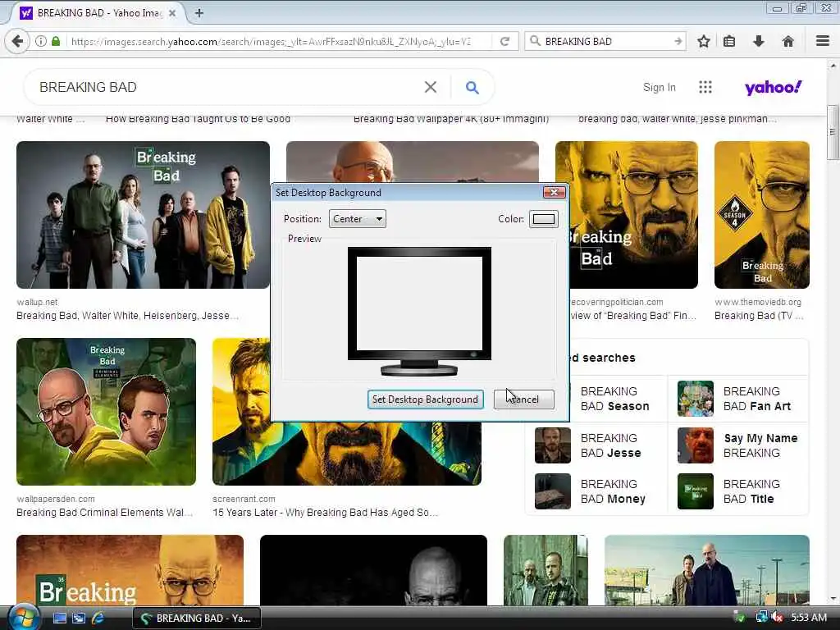Viewport: 840px width, 630px height.
Task: Close the Set Desktop Background dialog
Action: pyautogui.click(x=554, y=192)
